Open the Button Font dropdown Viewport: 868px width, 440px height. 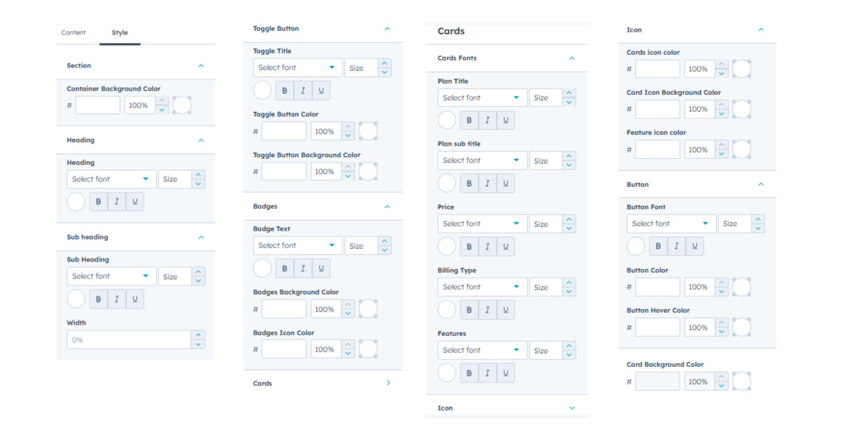tap(671, 224)
